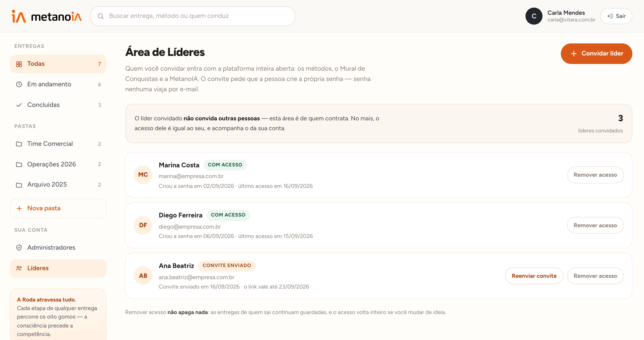Open the Em andamento list
Viewport: 644px width, 340px height.
pos(58,85)
